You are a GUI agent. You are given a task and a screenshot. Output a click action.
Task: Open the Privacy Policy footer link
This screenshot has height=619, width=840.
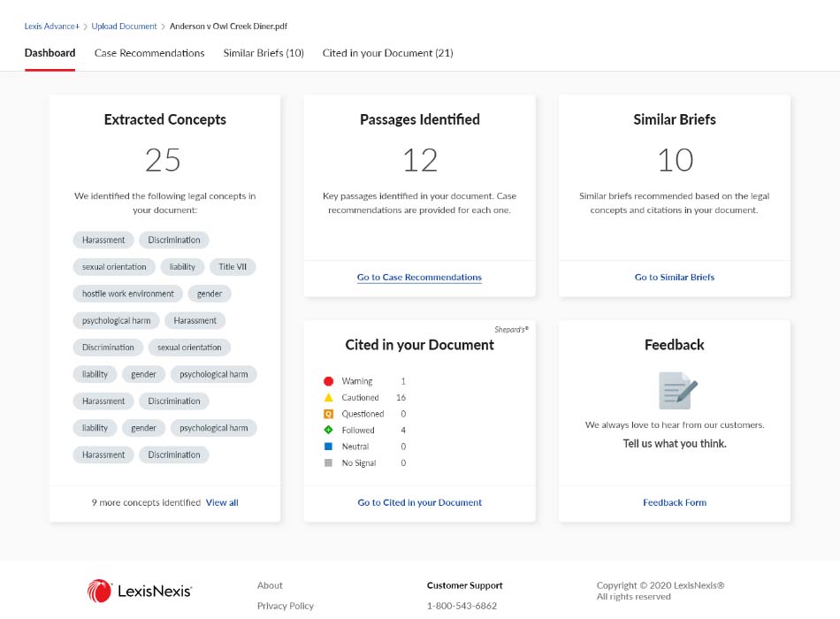tap(286, 606)
